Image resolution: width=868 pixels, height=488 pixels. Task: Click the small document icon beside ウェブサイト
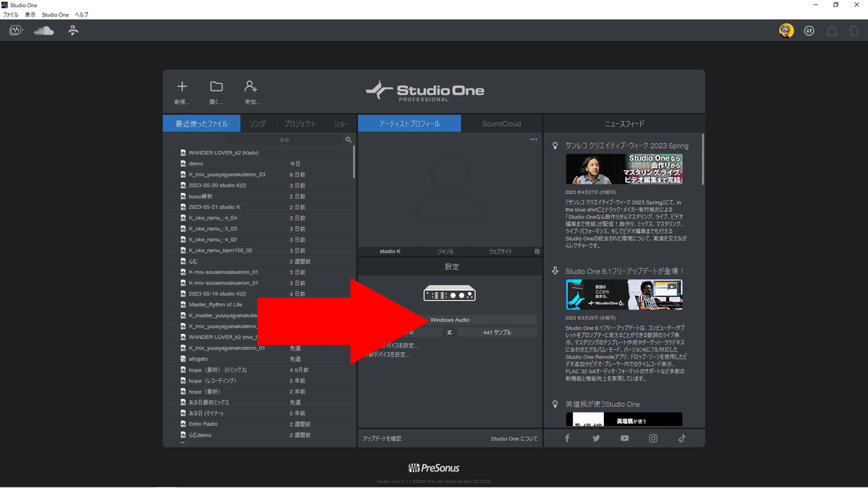tap(537, 251)
